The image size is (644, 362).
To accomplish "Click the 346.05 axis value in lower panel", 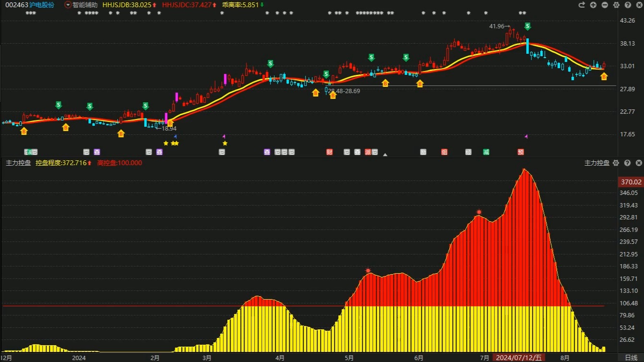I will coord(629,193).
